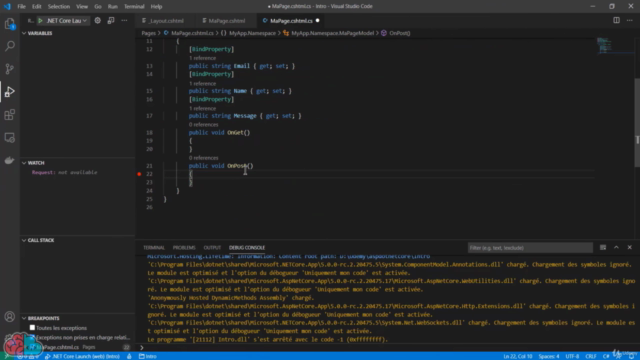Click the OnPost method symbol in breadcrumb
This screenshot has height=360, width=640.
coord(396,33)
